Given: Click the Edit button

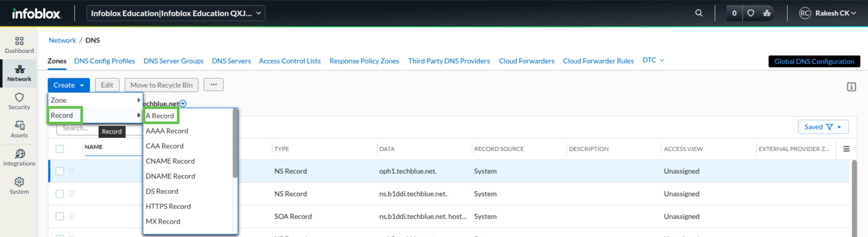Looking at the screenshot, I should [107, 85].
